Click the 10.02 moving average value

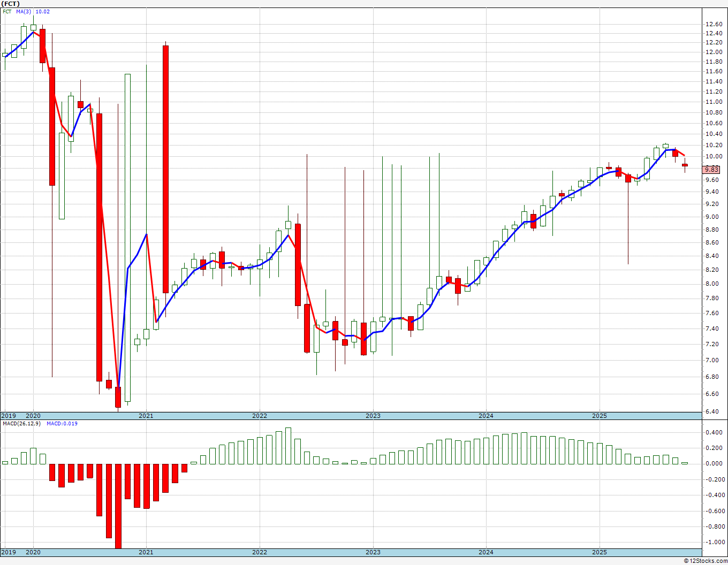tap(42, 11)
